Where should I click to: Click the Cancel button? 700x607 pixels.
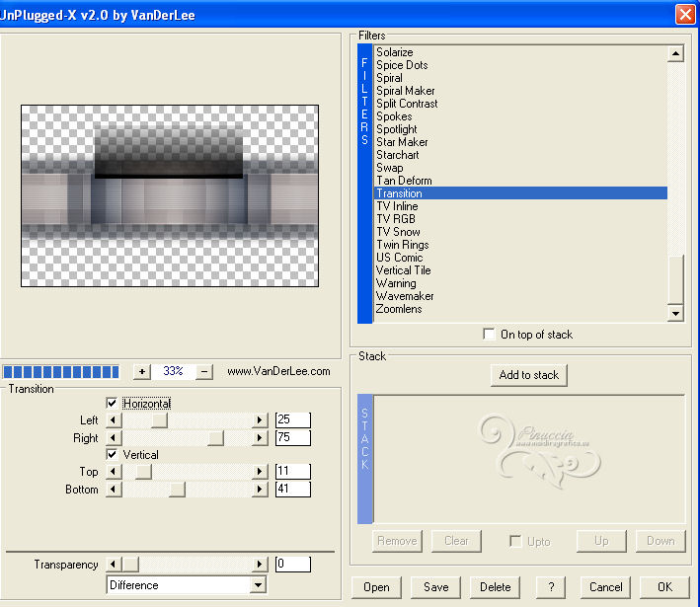pyautogui.click(x=605, y=587)
